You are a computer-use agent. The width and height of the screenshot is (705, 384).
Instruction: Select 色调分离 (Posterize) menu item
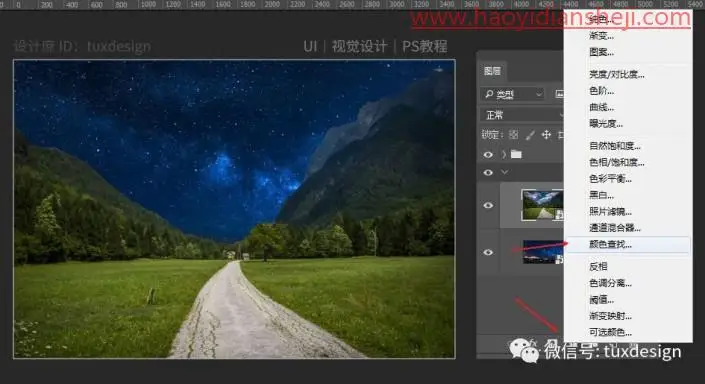pyautogui.click(x=610, y=283)
